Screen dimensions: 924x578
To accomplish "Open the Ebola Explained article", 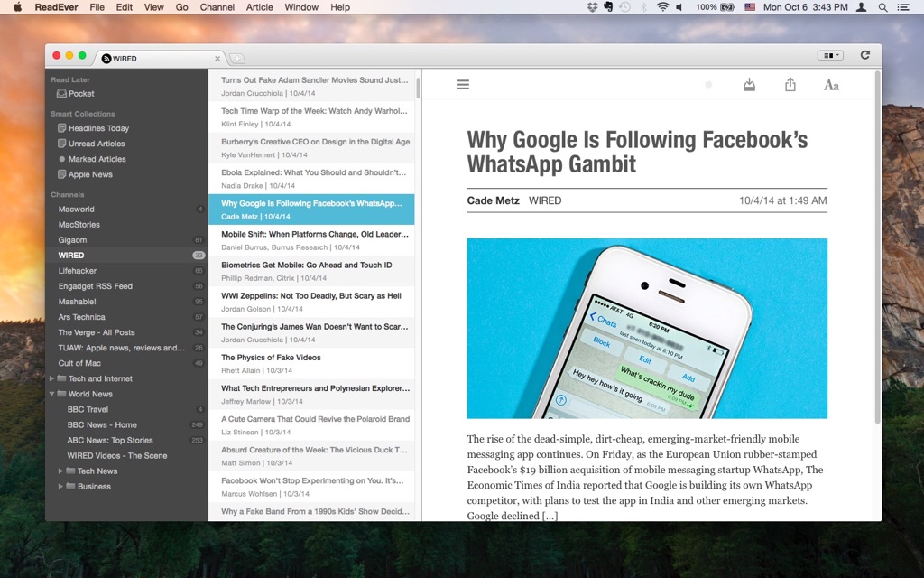I will [x=311, y=179].
